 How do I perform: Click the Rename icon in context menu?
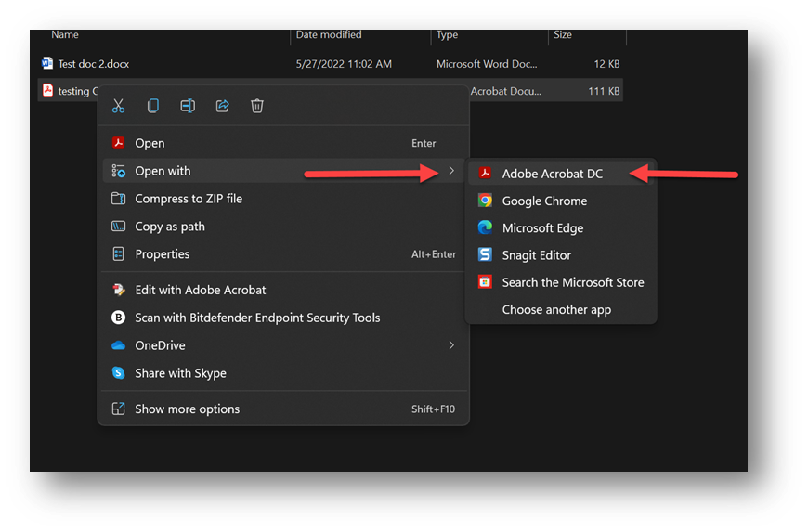point(188,106)
